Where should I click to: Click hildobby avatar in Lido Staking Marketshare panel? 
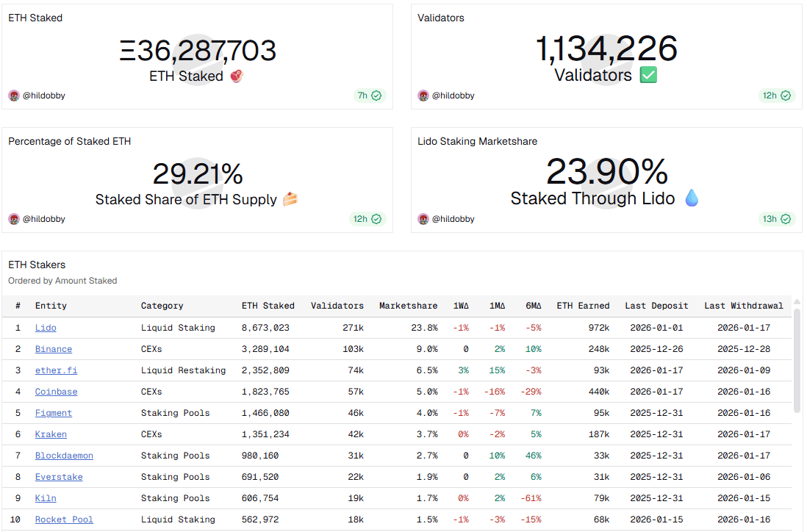[423, 219]
